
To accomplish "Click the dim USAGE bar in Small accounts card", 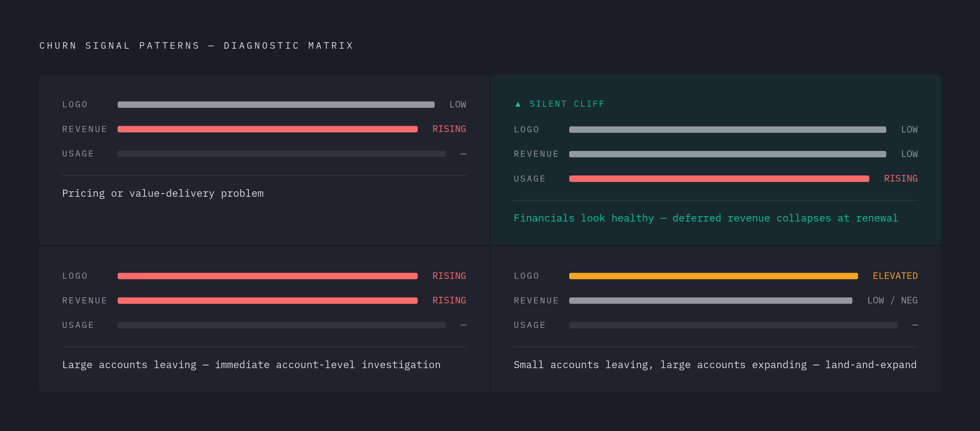I will tap(733, 325).
